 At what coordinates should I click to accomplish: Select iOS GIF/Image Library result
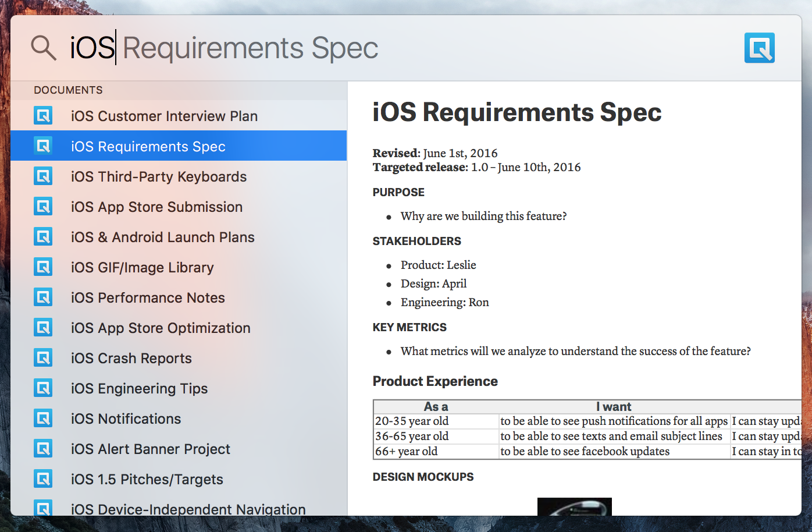[x=142, y=267]
